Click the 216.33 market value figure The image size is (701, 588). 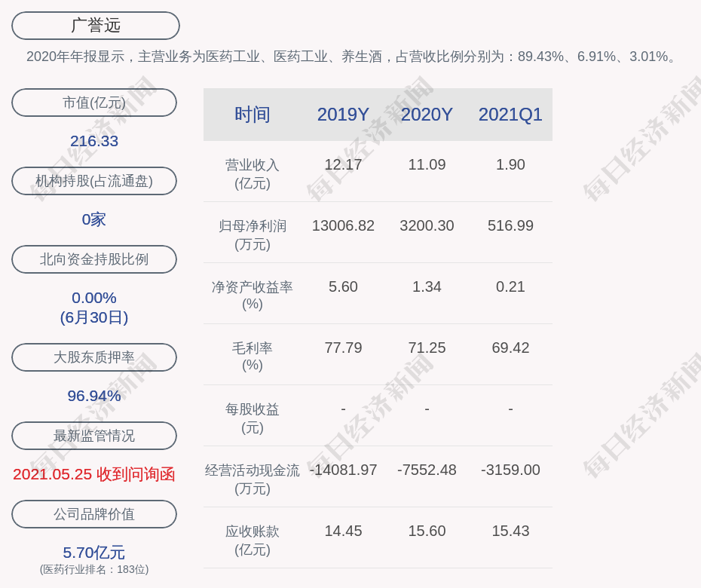tap(94, 141)
